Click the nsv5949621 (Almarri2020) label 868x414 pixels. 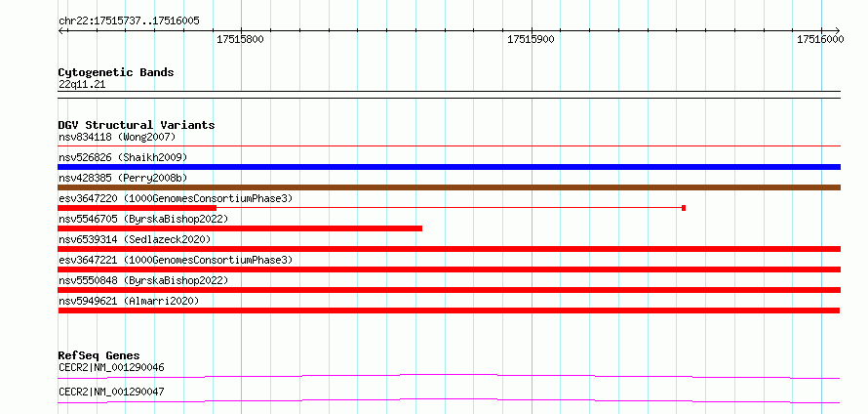(129, 301)
